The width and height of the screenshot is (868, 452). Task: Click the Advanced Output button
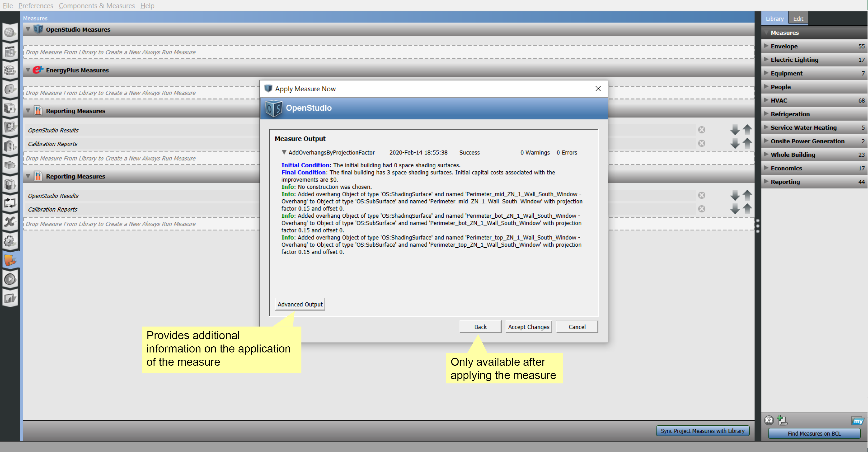[x=300, y=304]
